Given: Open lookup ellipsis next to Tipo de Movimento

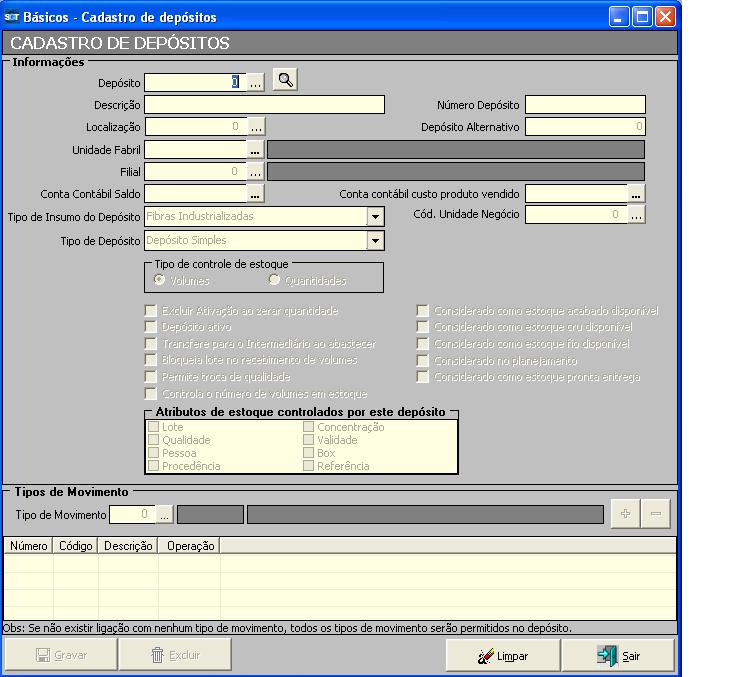Looking at the screenshot, I should point(165,515).
